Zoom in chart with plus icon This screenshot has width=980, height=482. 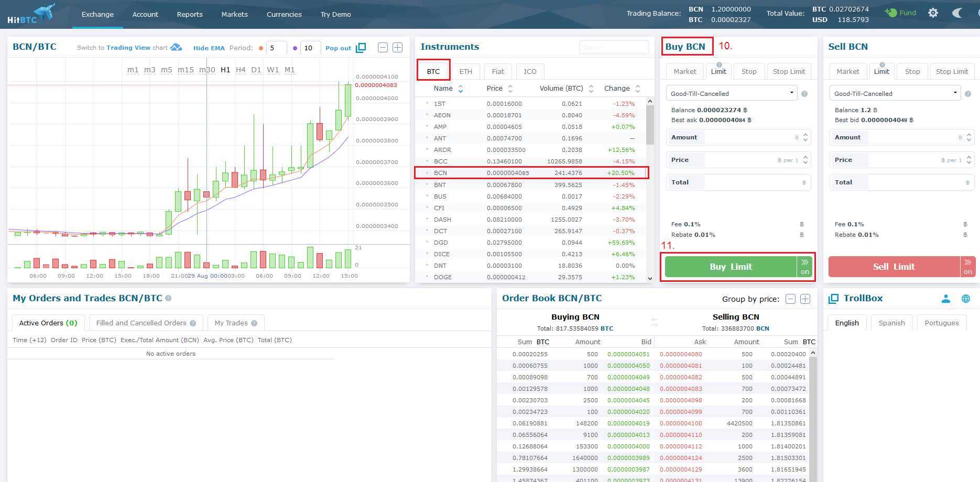pyautogui.click(x=398, y=48)
